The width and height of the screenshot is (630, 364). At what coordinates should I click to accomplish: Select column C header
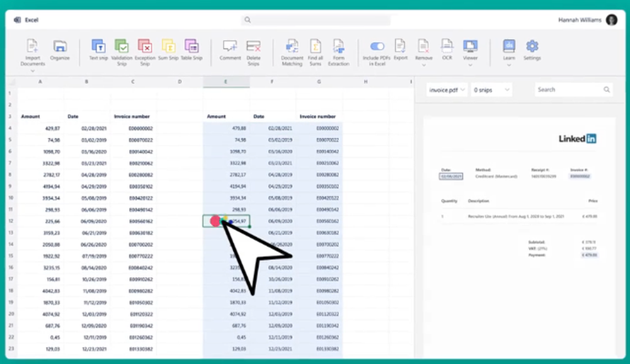[133, 82]
